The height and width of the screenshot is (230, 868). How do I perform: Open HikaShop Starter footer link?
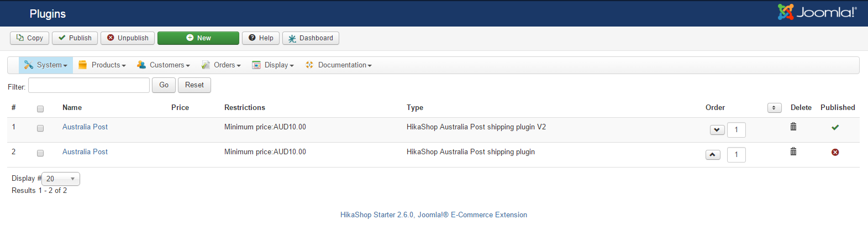pos(433,215)
